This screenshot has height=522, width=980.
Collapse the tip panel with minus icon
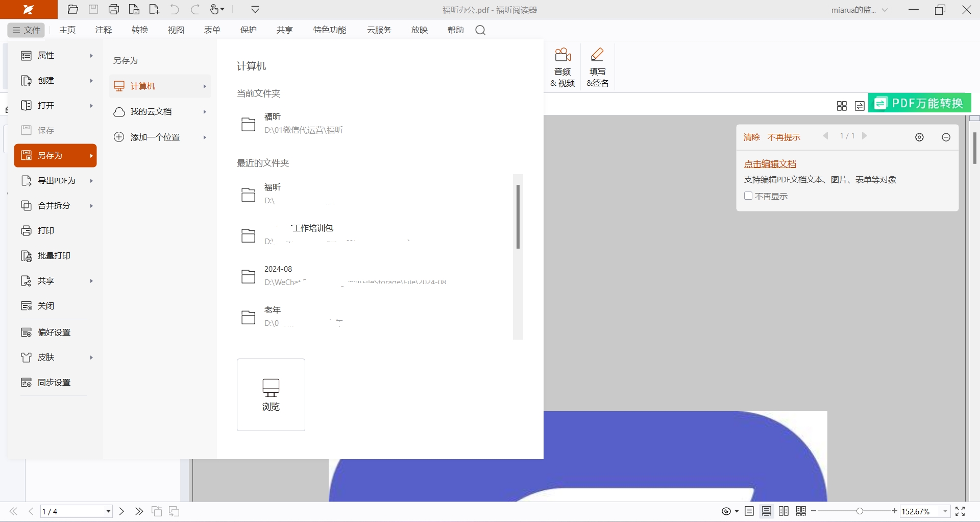tap(946, 137)
